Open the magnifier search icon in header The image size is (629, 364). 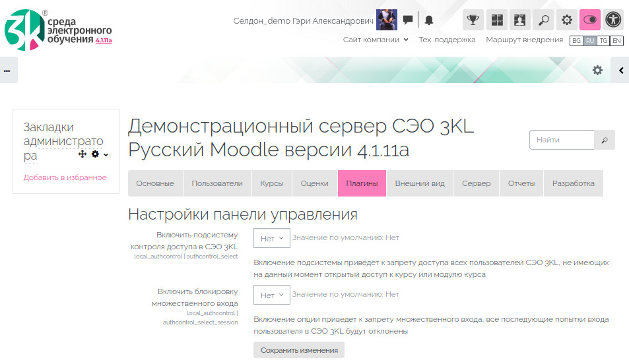(x=543, y=20)
